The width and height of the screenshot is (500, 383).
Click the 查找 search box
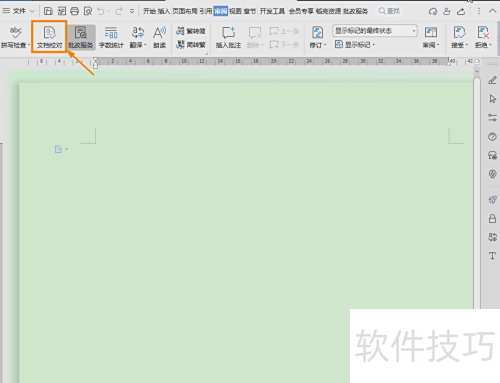click(x=389, y=11)
